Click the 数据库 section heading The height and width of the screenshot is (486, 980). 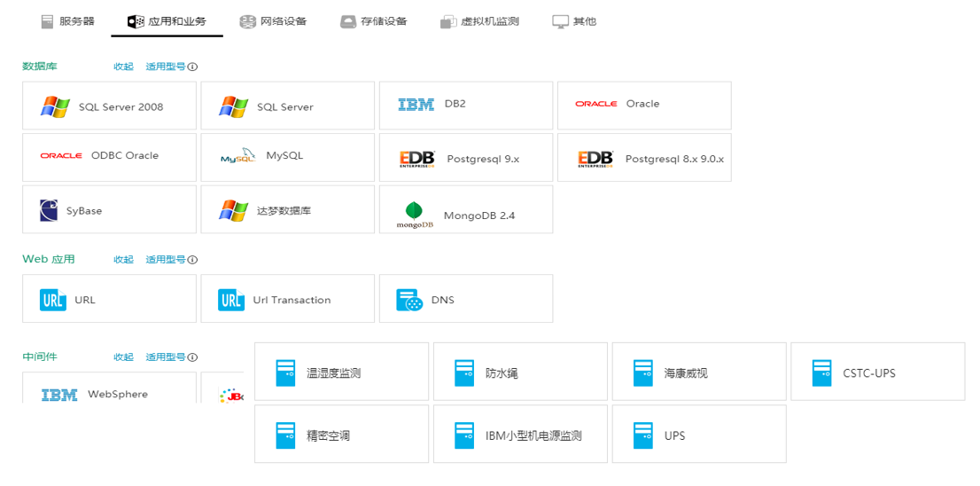pyautogui.click(x=40, y=67)
